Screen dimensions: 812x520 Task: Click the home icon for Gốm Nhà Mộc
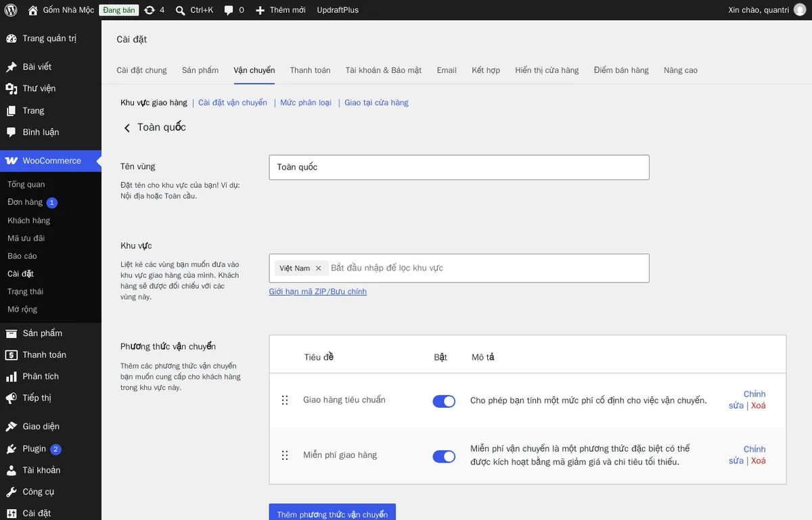(x=33, y=10)
